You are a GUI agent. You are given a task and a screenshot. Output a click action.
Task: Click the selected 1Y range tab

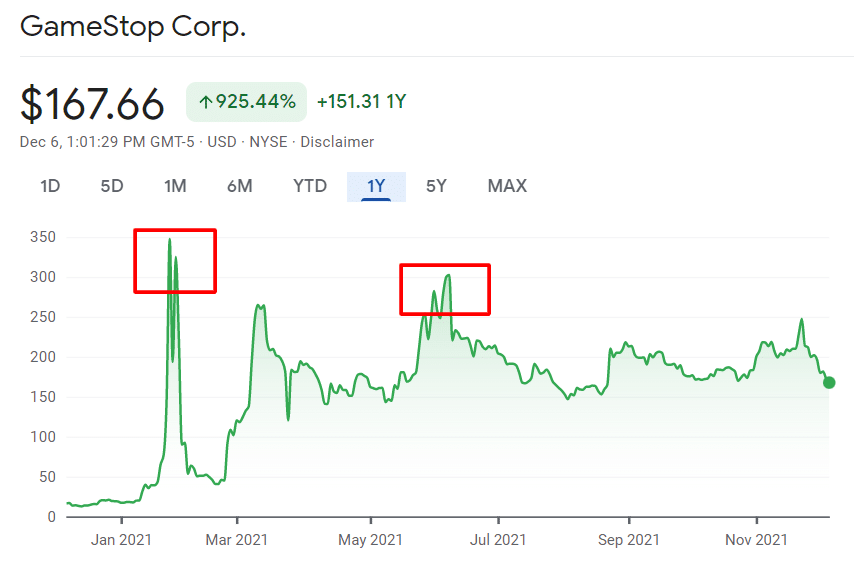pos(376,187)
